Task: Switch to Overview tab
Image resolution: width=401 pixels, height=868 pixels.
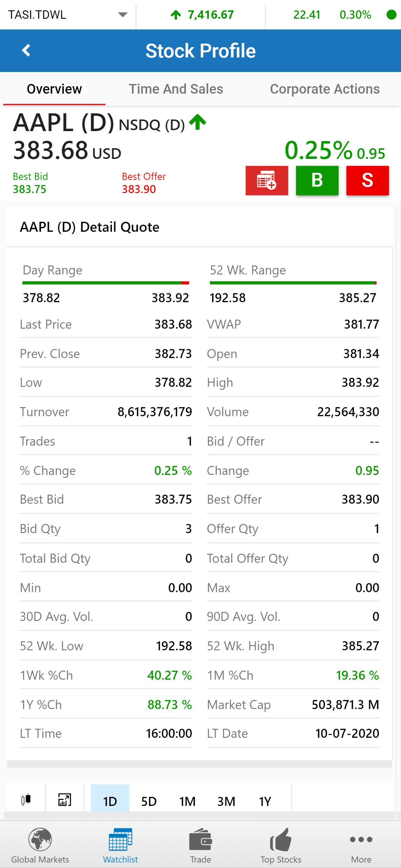Action: [54, 89]
